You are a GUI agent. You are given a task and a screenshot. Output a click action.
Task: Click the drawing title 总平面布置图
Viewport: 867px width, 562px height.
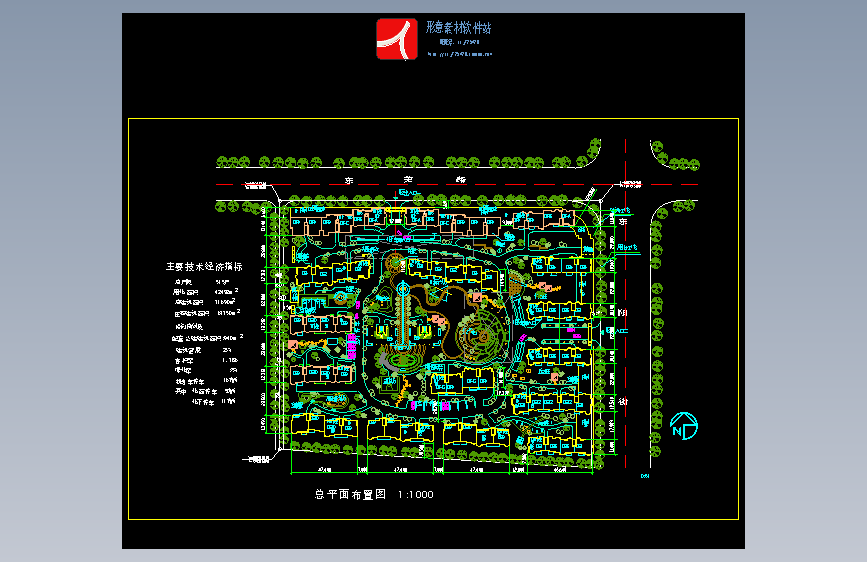click(350, 495)
